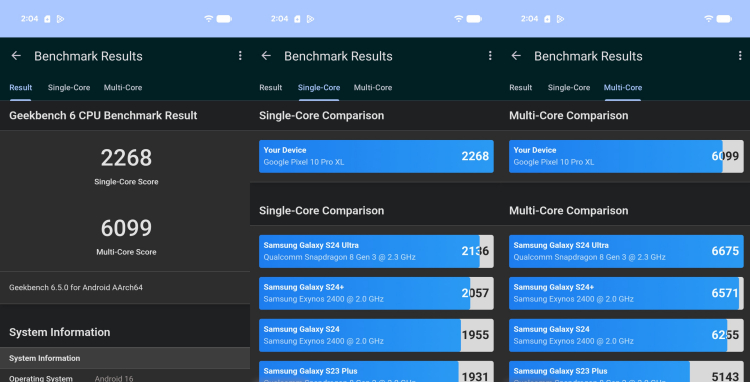Tap Galaxy S24 multi-core bar 6255
Screen dimensions: 750x382
626,335
